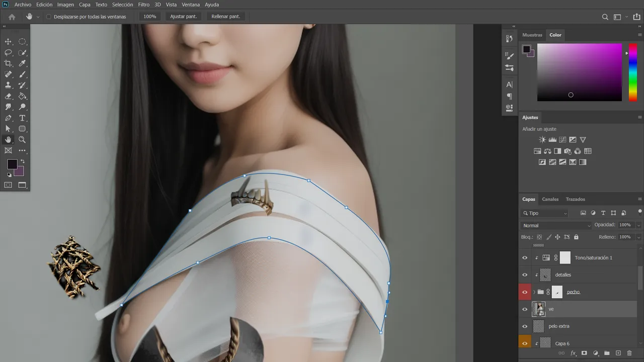Select the Zoom magnifier tool

point(22,140)
